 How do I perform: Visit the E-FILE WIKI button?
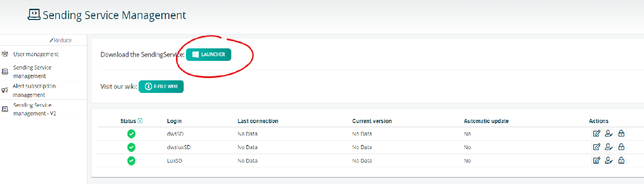(x=161, y=86)
